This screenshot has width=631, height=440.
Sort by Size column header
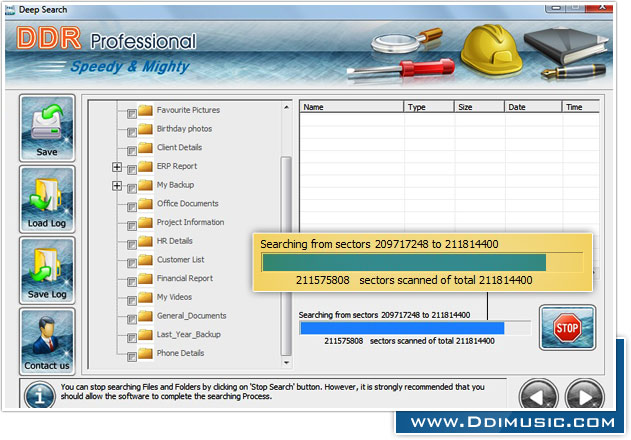[x=480, y=107]
